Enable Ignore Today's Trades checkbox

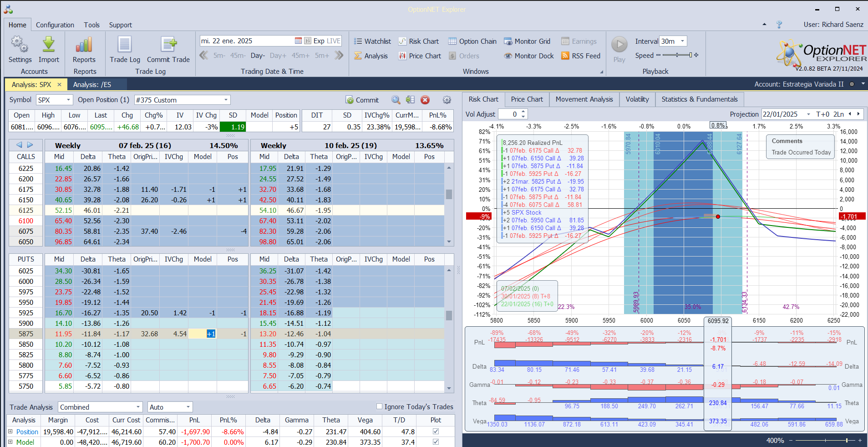tap(379, 406)
